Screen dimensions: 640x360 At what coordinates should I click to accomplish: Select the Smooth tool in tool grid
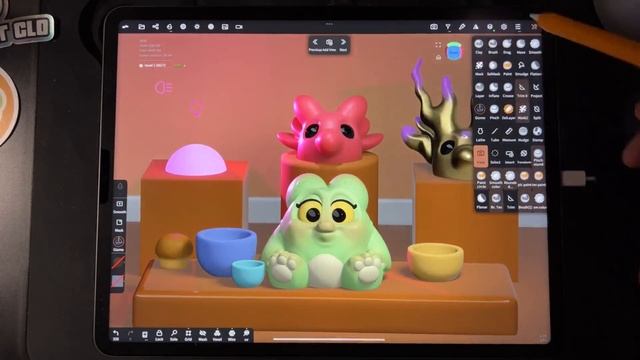click(535, 46)
